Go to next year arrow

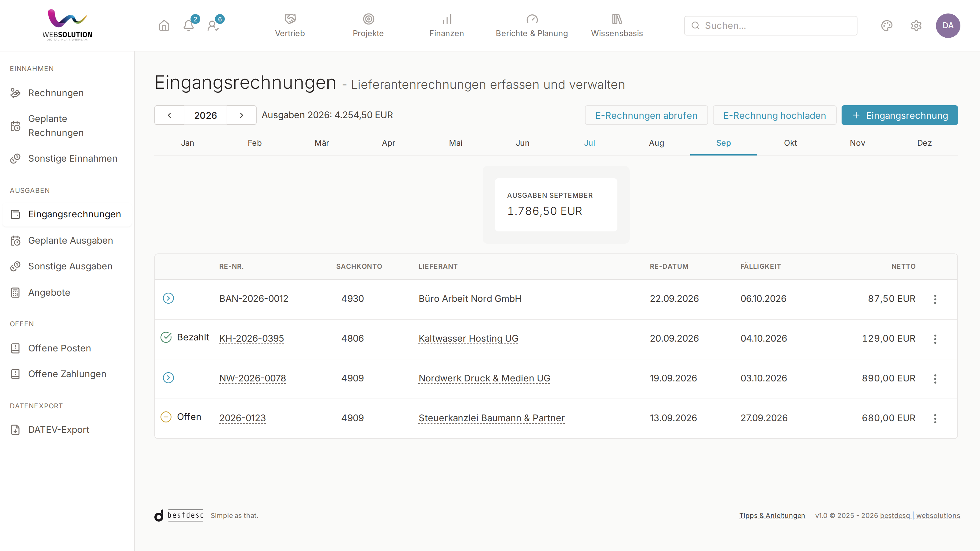coord(242,115)
